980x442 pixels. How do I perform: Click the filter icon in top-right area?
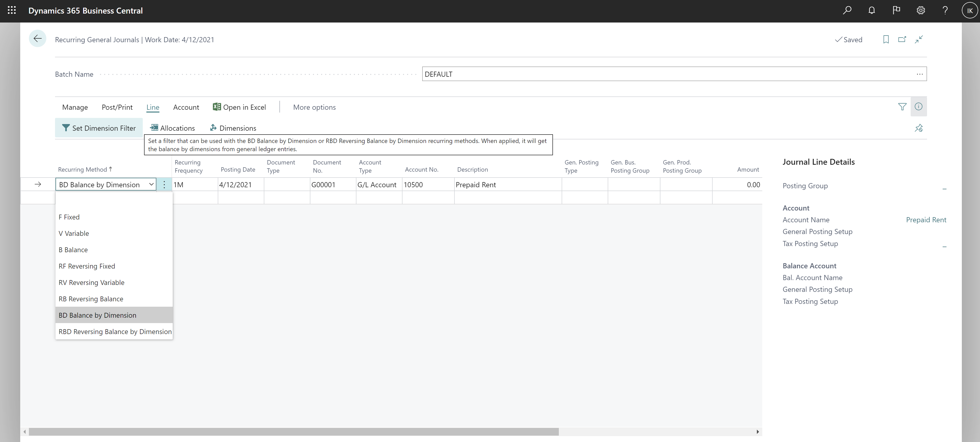click(902, 106)
